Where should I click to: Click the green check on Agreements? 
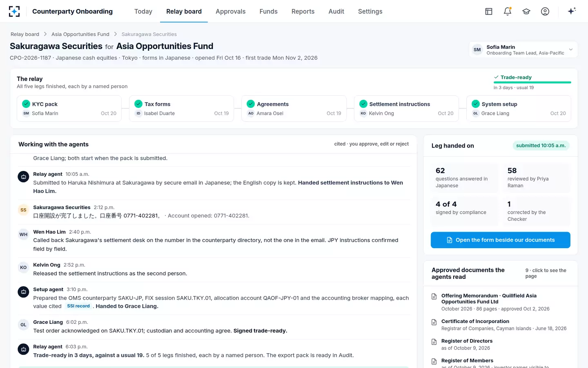[251, 104]
